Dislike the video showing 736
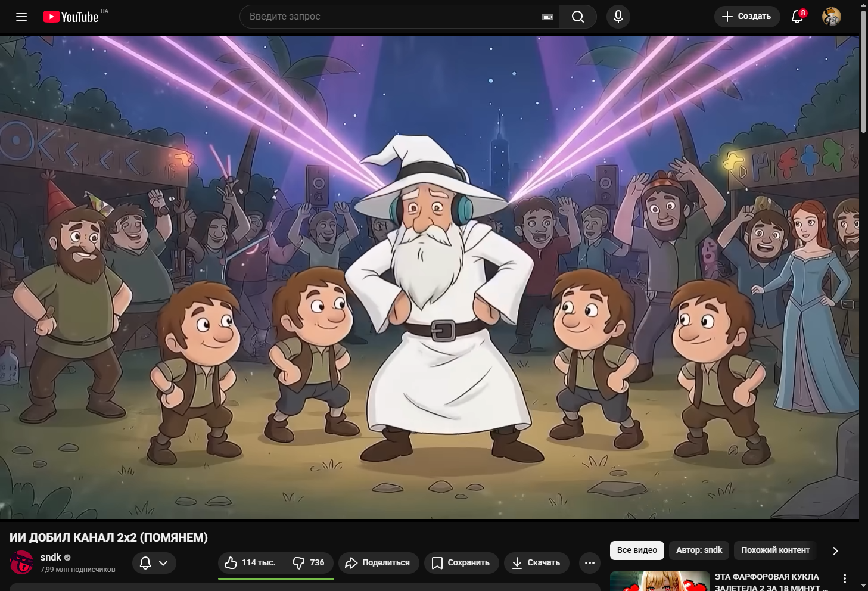Image resolution: width=868 pixels, height=591 pixels. pyautogui.click(x=309, y=563)
